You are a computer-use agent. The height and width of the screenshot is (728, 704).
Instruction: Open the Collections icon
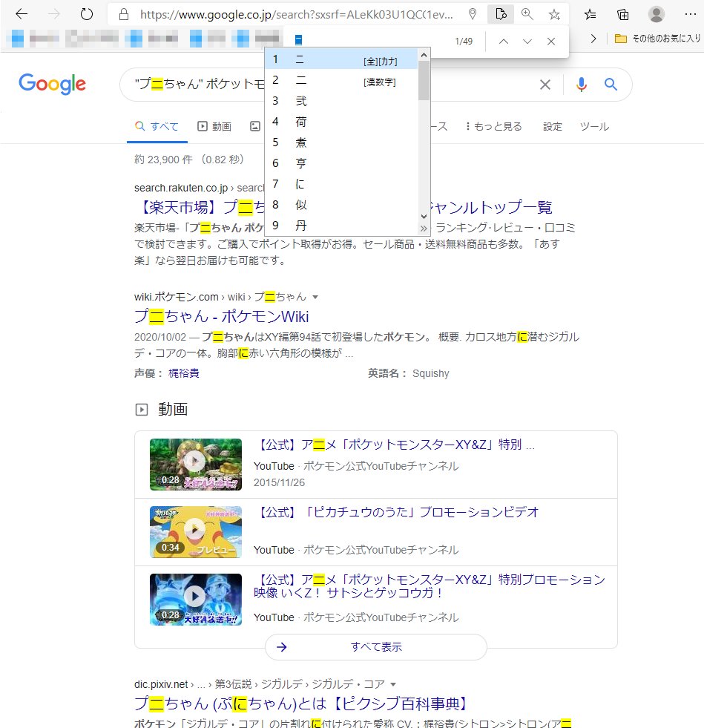[x=623, y=14]
